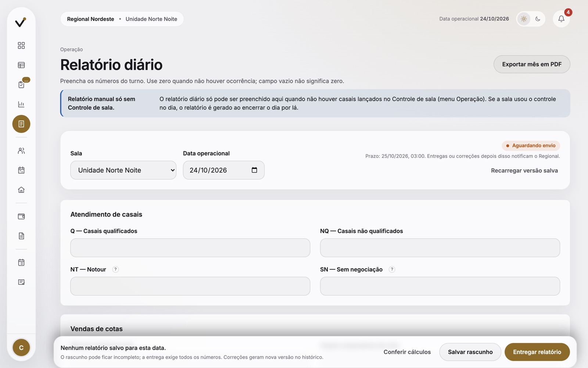Open the people icon in sidebar
588x368 pixels.
(21, 151)
